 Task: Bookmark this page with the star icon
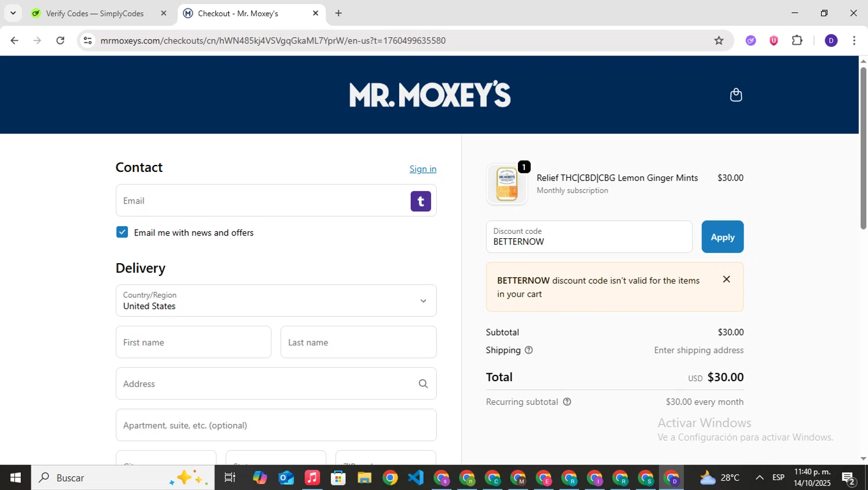coord(719,40)
